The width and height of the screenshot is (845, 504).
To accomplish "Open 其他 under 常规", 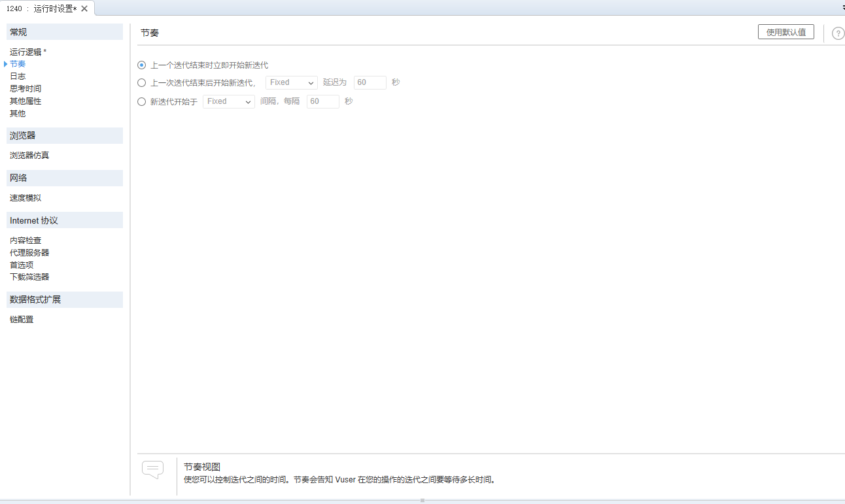I will click(x=18, y=114).
